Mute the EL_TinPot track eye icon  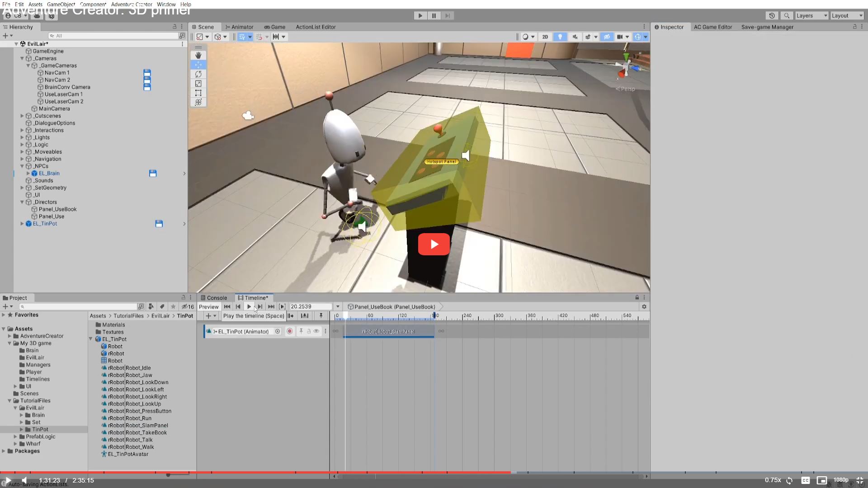pos(316,332)
